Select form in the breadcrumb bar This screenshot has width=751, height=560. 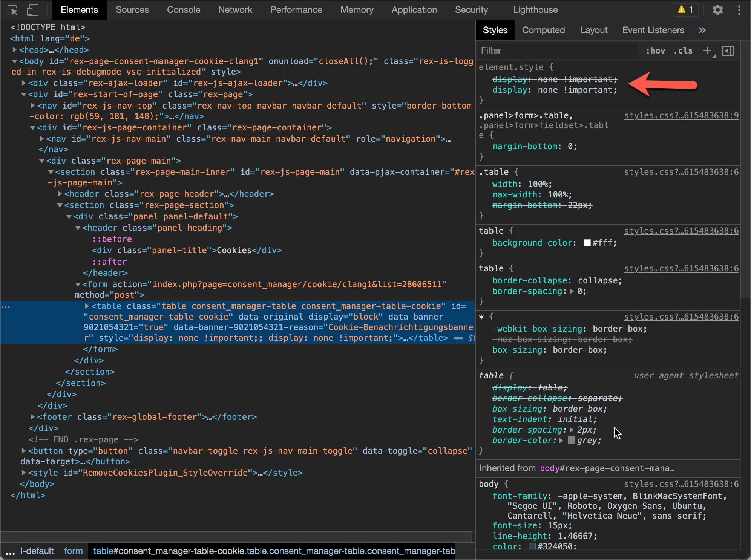click(x=73, y=551)
